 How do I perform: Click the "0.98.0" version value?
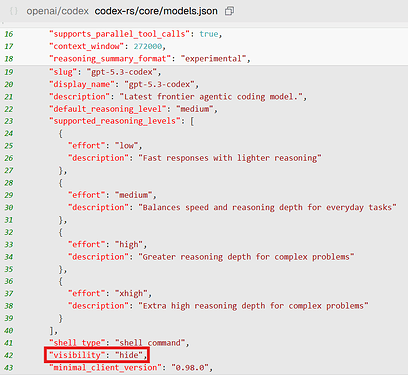[190, 368]
